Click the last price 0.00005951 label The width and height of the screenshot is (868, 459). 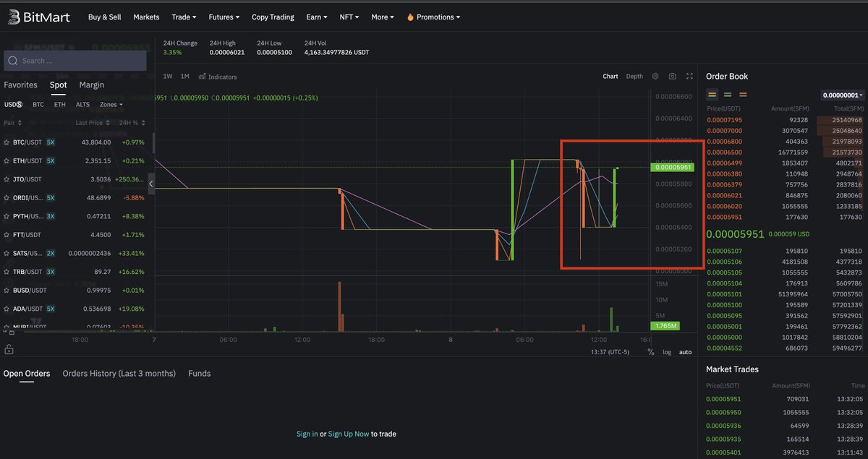(x=673, y=167)
